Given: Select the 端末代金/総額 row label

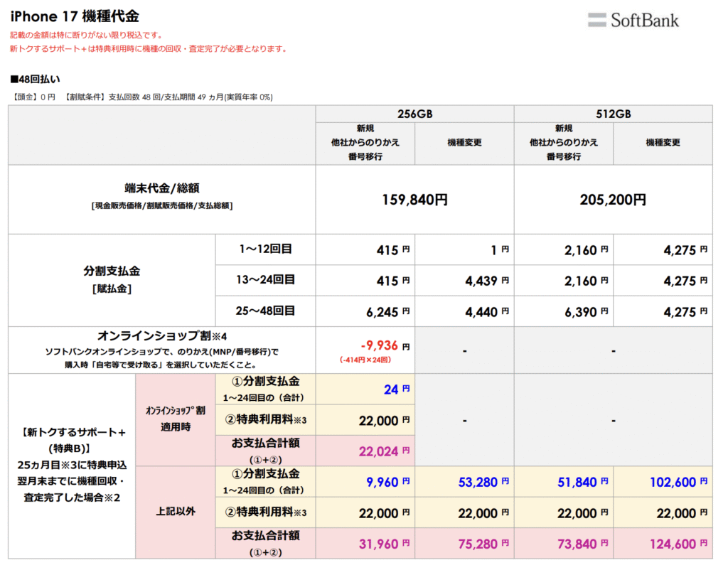Looking at the screenshot, I should pos(162,188).
